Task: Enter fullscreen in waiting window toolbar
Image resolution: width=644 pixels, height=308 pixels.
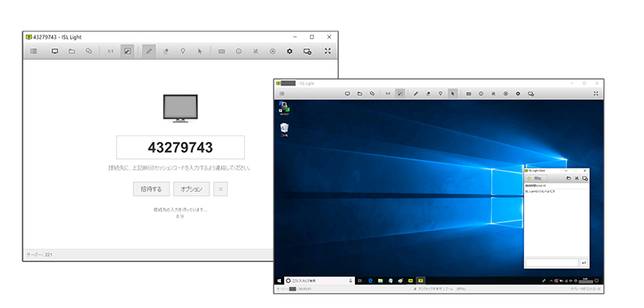Action: [x=328, y=52]
